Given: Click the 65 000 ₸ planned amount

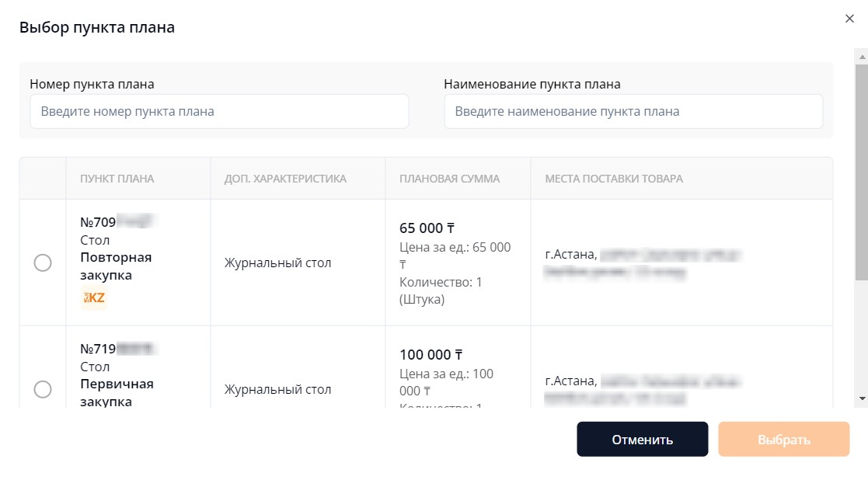Looking at the screenshot, I should point(427,228).
